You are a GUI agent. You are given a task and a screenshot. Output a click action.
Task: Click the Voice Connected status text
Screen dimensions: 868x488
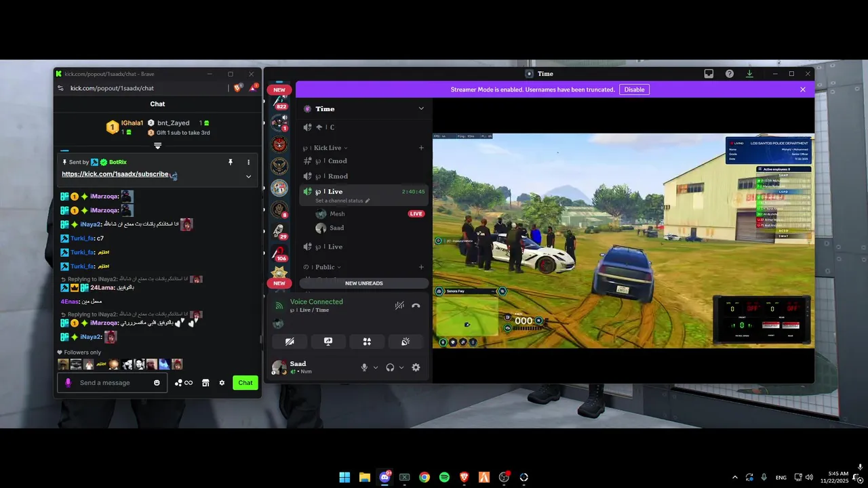[317, 302]
